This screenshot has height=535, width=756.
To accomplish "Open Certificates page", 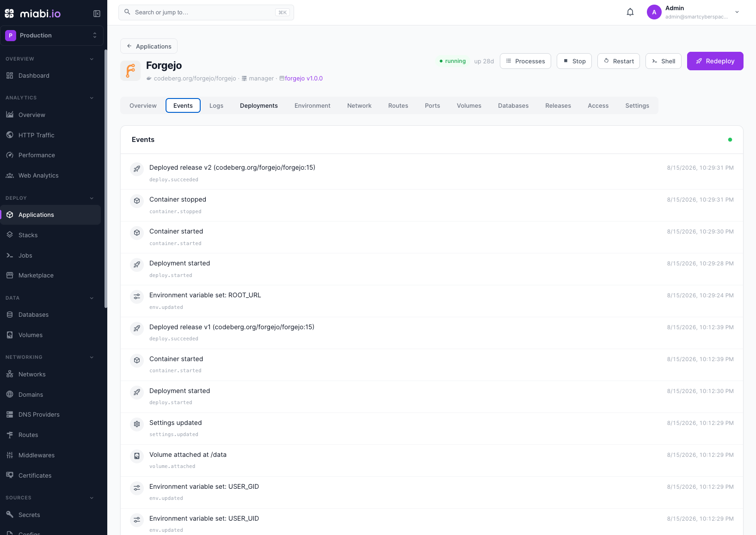I will 50,475.
